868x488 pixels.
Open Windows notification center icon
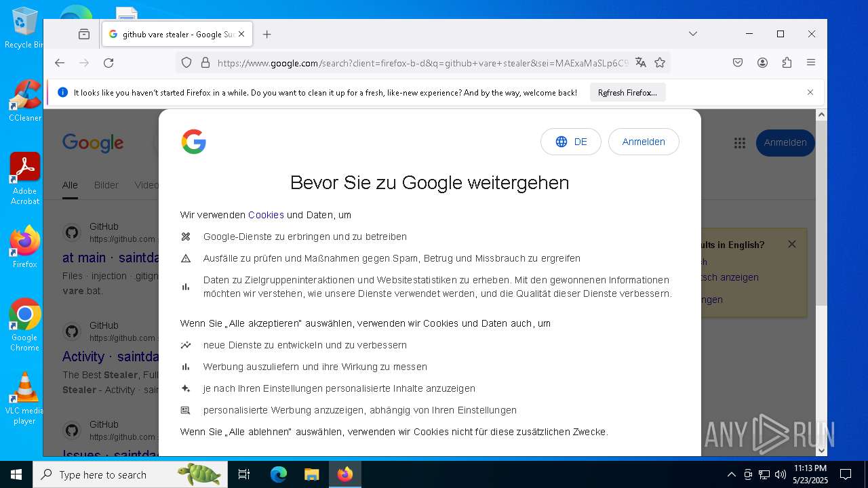pyautogui.click(x=846, y=474)
